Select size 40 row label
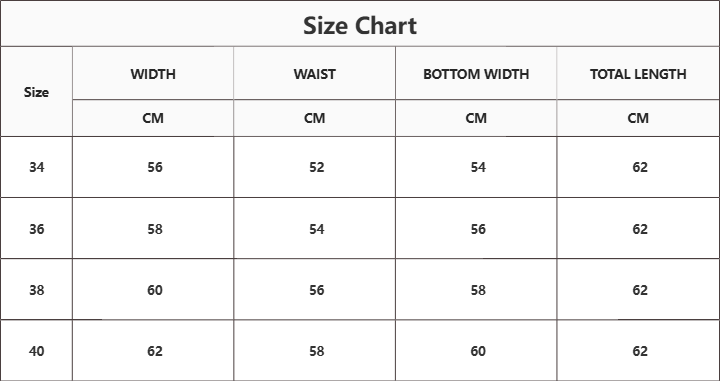720x381 pixels. (37, 351)
